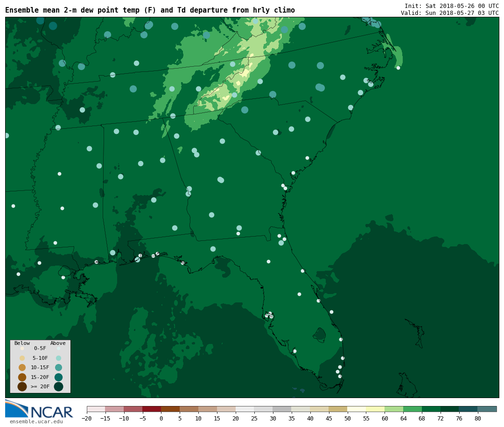Click the '0' colorbar tick label
Viewport: 504px width, 427px height.
click(x=161, y=419)
